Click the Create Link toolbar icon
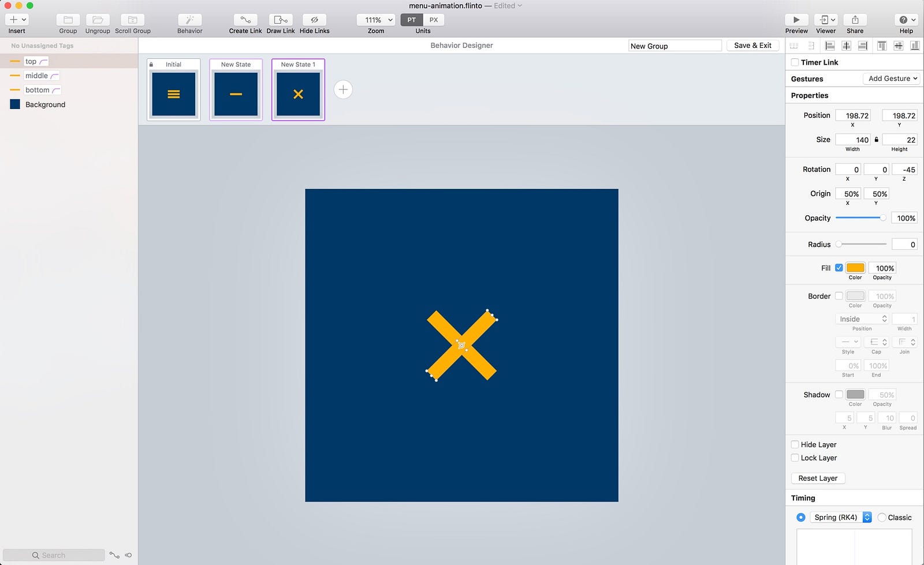The image size is (924, 565). [x=245, y=20]
